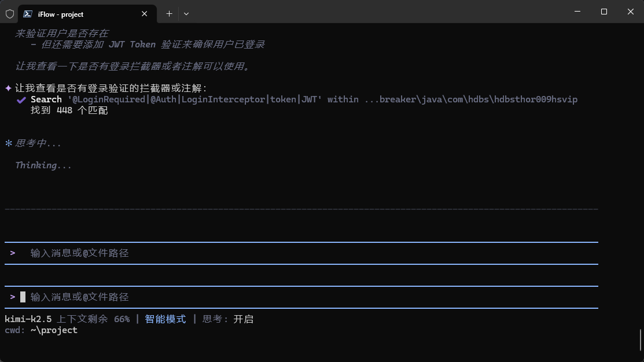This screenshot has width=644, height=362.
Task: Expand the 找到 448 个匹配 search result
Action: (69, 110)
